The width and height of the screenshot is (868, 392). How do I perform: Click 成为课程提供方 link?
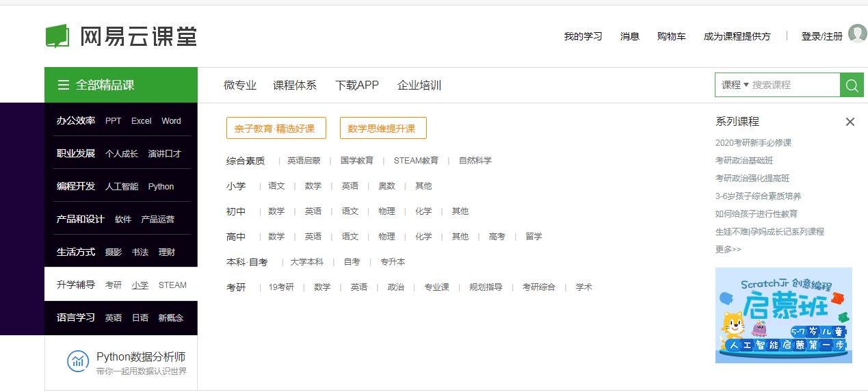(x=737, y=36)
